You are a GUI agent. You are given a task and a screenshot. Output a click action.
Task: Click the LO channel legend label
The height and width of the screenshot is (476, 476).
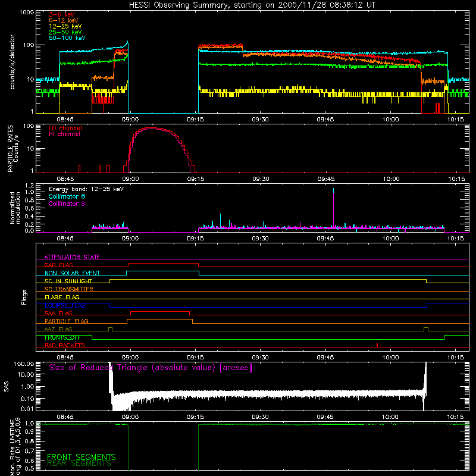click(65, 128)
